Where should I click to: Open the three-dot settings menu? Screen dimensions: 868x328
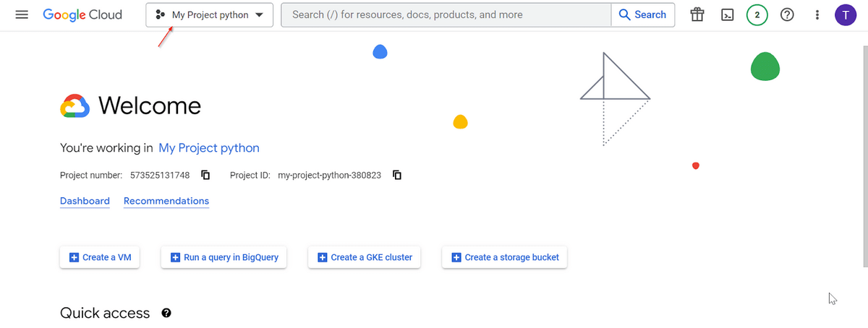(817, 14)
